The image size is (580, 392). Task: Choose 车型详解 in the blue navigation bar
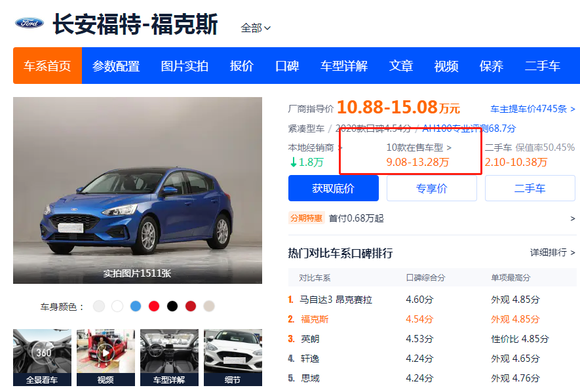(x=344, y=66)
